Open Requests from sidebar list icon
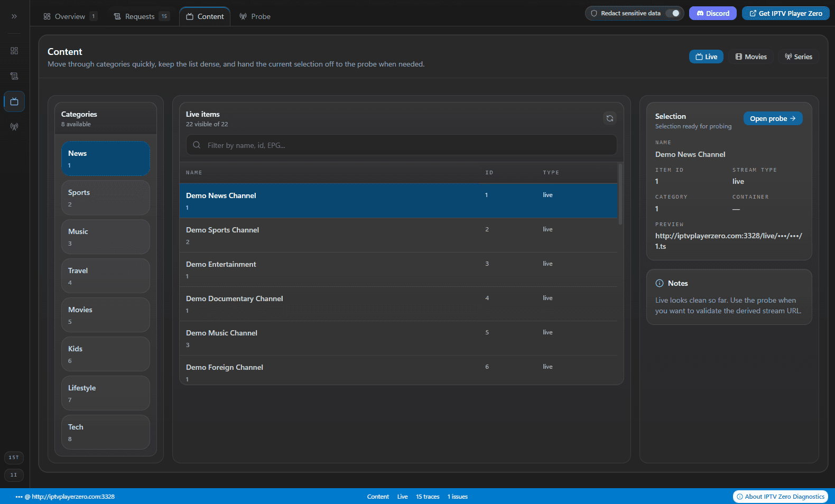This screenshot has width=835, height=504. (x=14, y=76)
